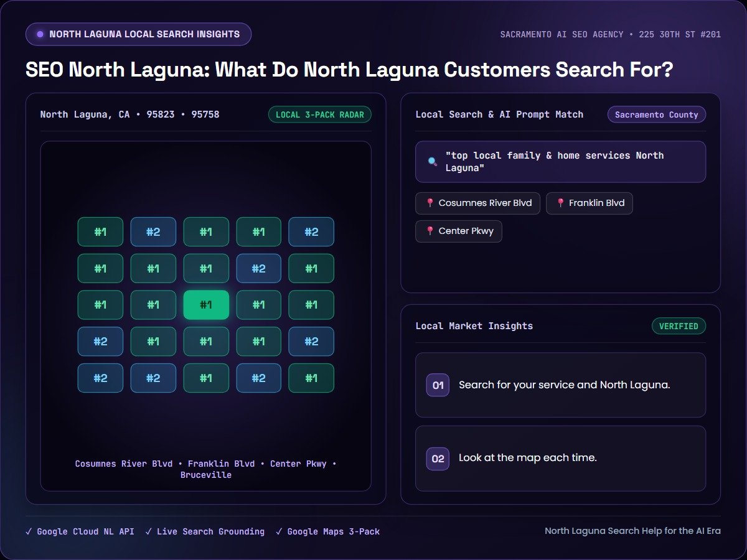Click the purple dot in the Insights badge
The width and height of the screenshot is (747, 560).
point(40,34)
